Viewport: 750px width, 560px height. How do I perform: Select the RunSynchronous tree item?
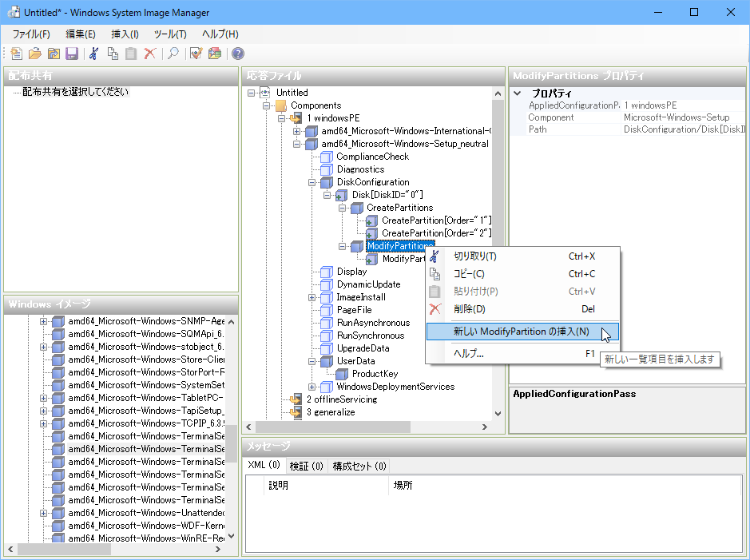tap(371, 336)
